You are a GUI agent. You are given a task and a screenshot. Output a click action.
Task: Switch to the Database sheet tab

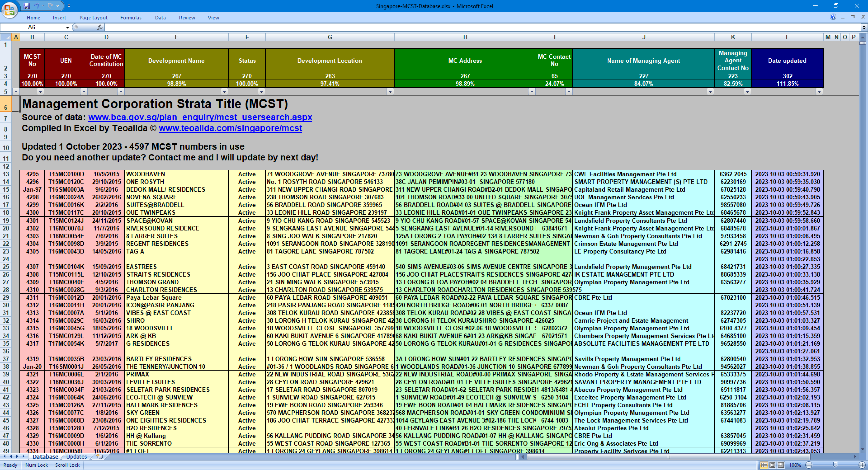point(45,456)
